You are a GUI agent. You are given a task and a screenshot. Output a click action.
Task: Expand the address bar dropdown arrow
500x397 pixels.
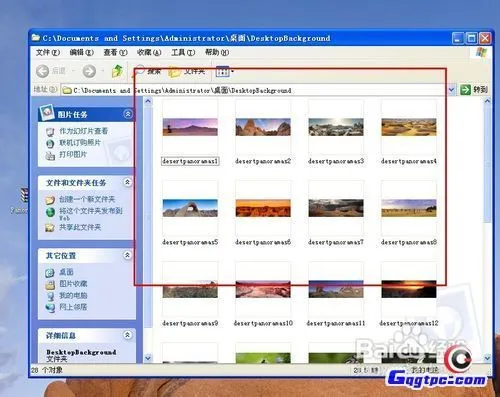451,90
